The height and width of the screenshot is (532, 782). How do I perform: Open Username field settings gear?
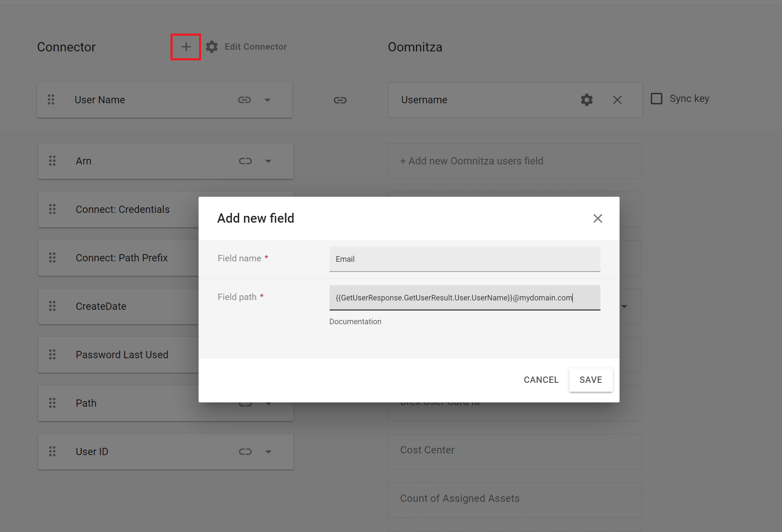coord(587,100)
